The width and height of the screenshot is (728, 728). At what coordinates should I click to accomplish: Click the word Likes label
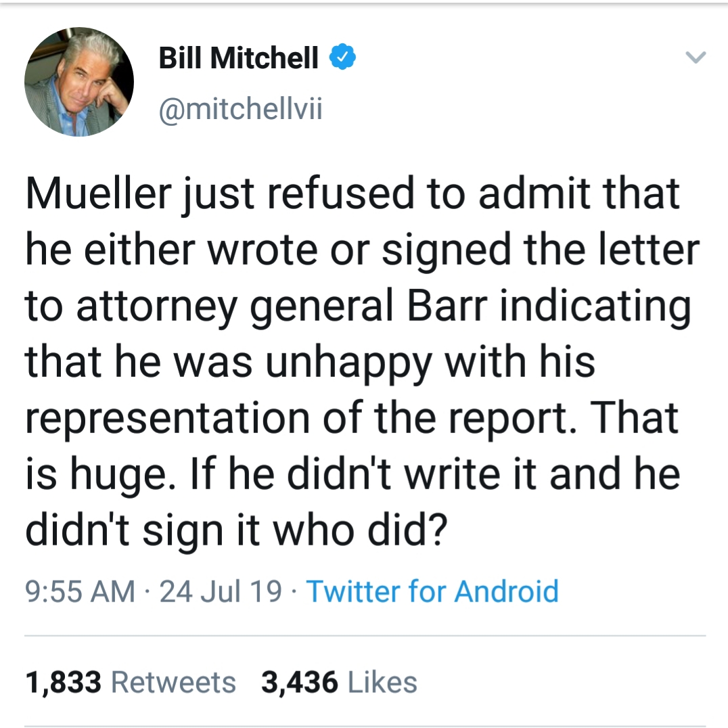[382, 682]
